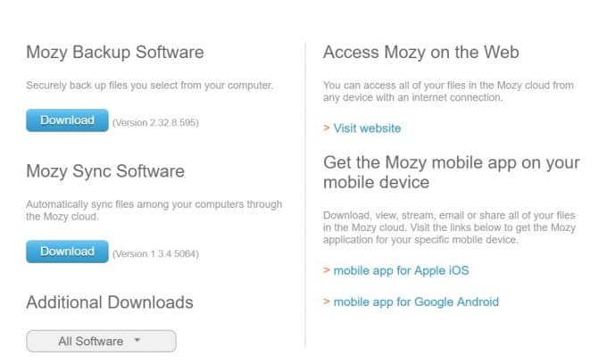Click the Automatically sync files description
The width and height of the screenshot is (607, 364).
154,210
